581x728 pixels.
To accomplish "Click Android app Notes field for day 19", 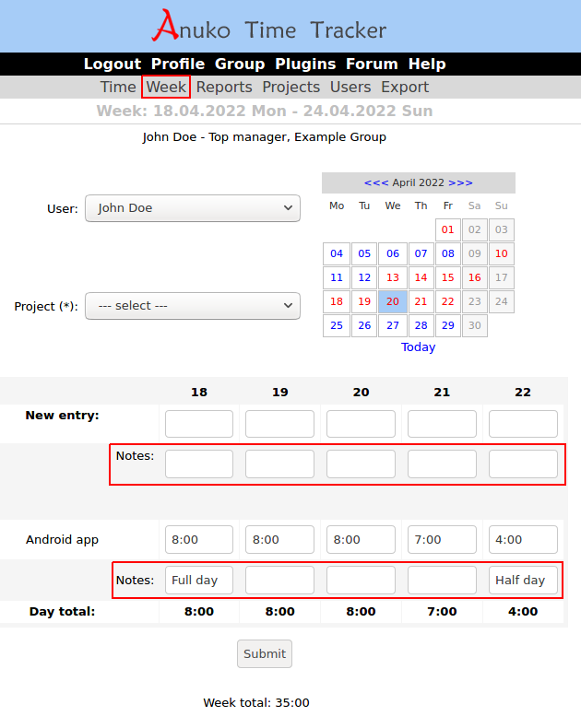I will [x=279, y=580].
